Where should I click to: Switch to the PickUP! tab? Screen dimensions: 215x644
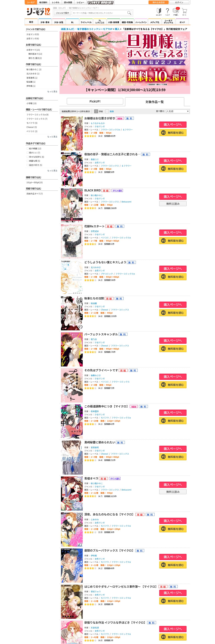[x=95, y=101]
